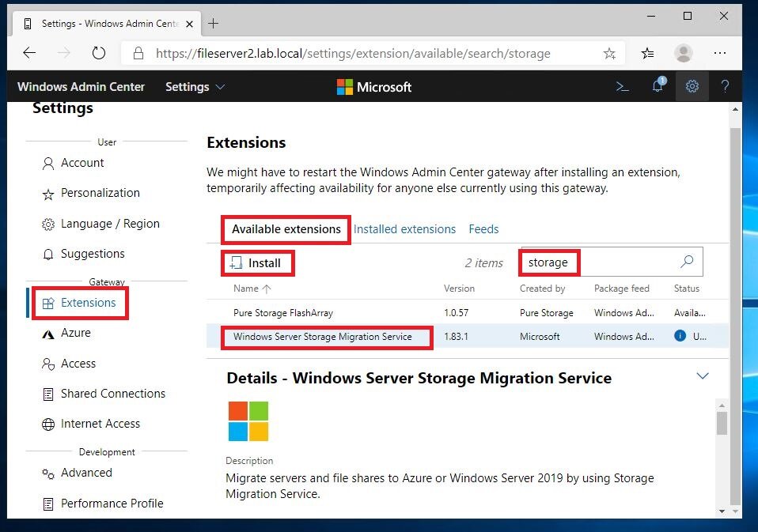The width and height of the screenshot is (758, 532).
Task: Open Internet Access settings
Action: click(100, 424)
